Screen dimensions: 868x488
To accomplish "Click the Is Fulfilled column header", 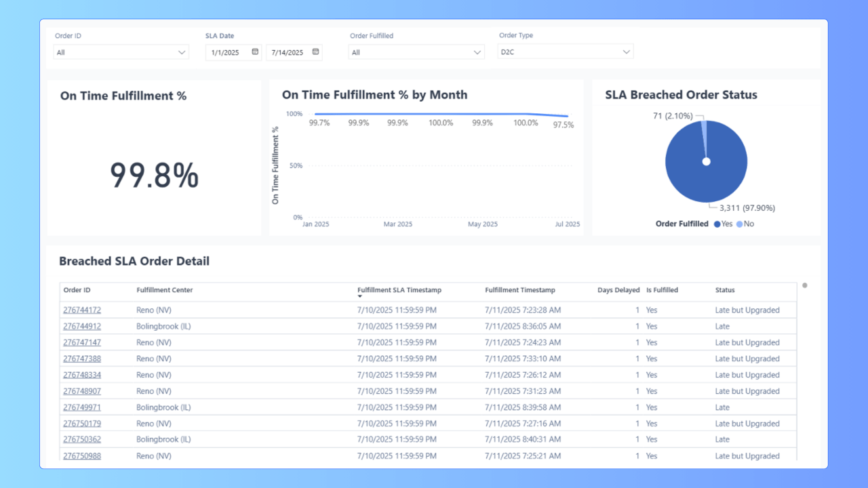I will [661, 290].
